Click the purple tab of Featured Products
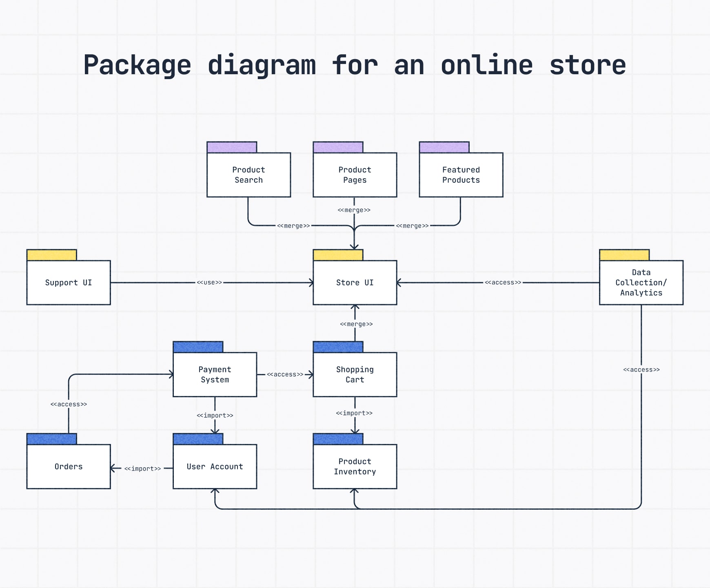The height and width of the screenshot is (588, 710). (444, 147)
